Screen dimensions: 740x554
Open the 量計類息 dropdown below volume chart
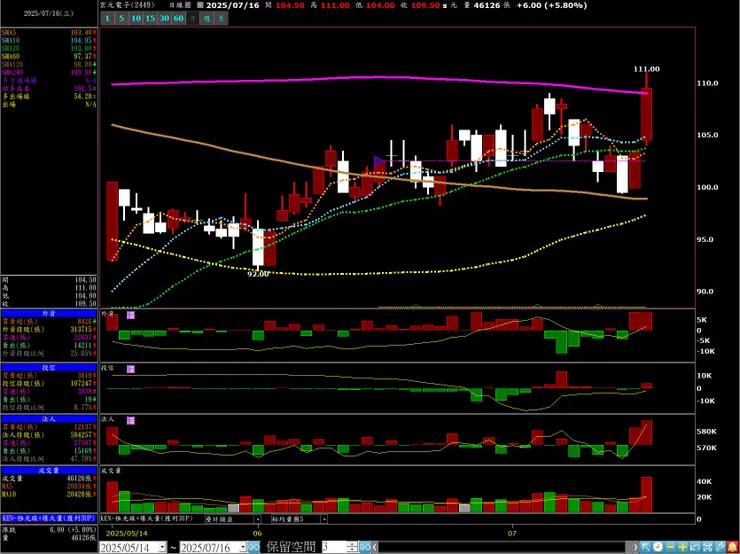coord(259,519)
